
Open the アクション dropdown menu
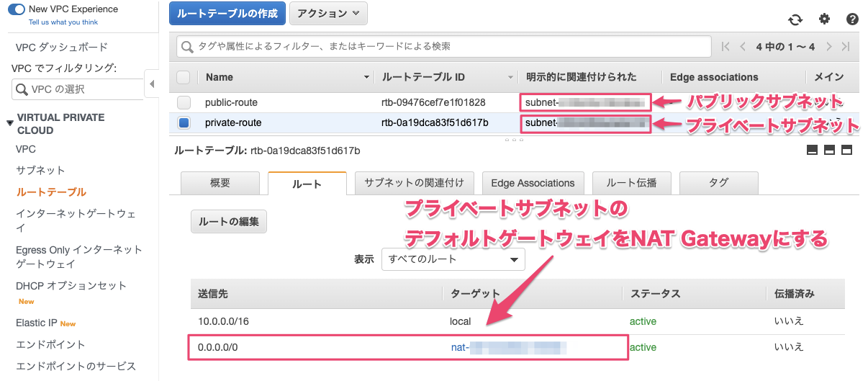[x=330, y=14]
